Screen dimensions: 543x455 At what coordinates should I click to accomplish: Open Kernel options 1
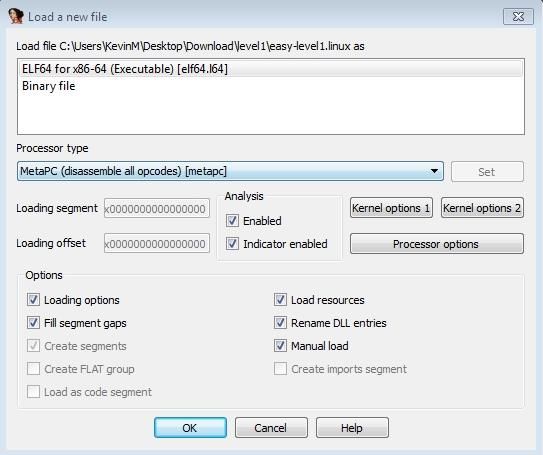point(391,208)
